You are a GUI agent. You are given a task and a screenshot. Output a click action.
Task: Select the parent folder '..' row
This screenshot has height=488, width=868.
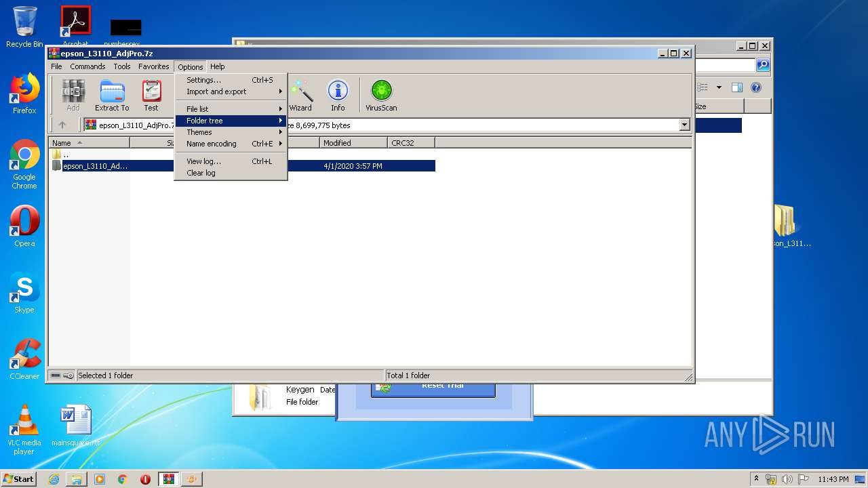pos(243,155)
